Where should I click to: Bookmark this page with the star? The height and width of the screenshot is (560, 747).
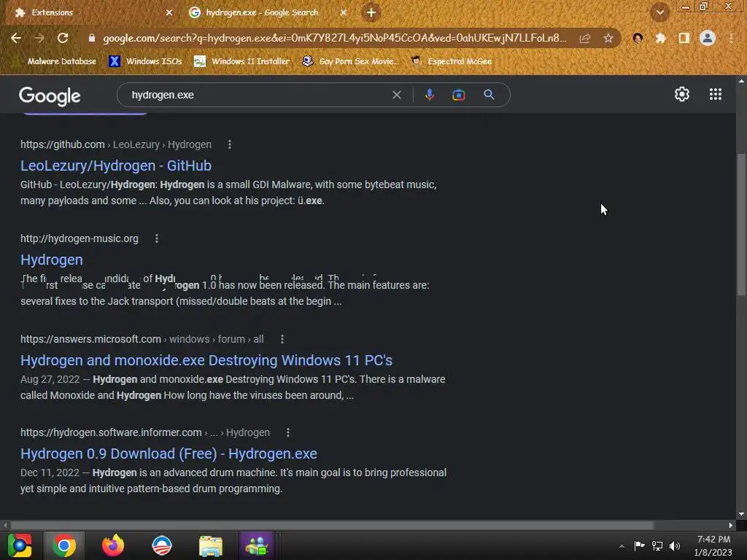[x=608, y=38]
